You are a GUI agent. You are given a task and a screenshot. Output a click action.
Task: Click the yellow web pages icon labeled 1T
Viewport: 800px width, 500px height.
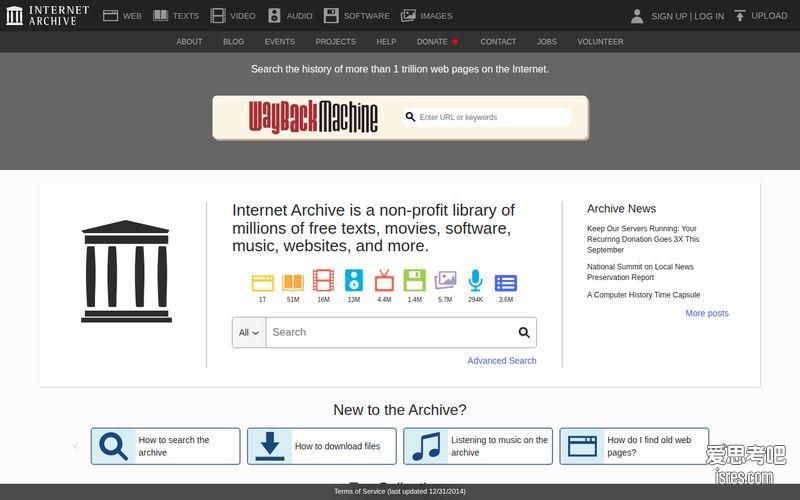pyautogui.click(x=263, y=283)
